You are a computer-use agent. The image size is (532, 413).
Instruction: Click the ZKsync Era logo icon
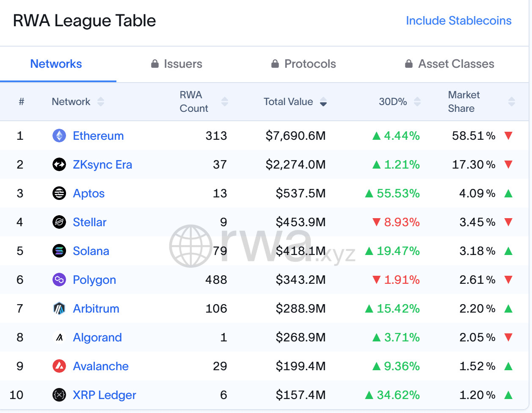59,164
